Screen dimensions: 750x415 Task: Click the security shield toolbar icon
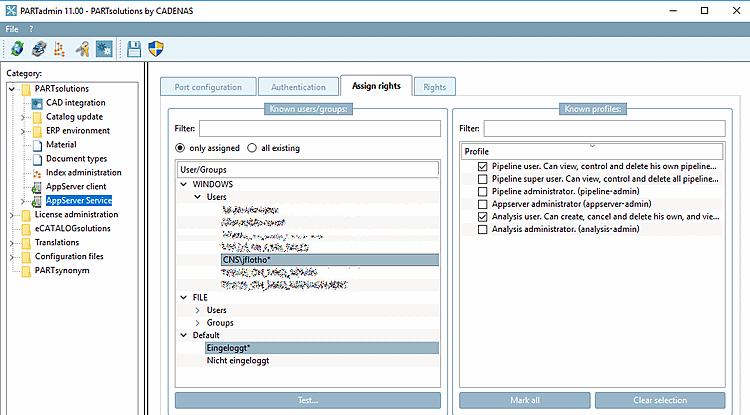tap(156, 48)
